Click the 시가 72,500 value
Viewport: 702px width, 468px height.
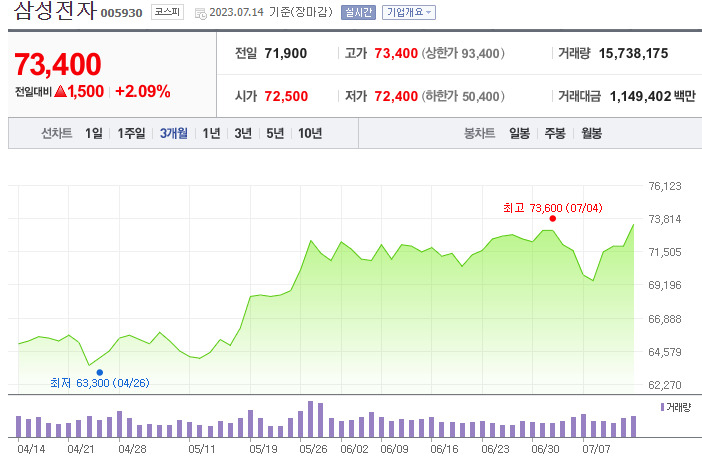click(x=286, y=96)
